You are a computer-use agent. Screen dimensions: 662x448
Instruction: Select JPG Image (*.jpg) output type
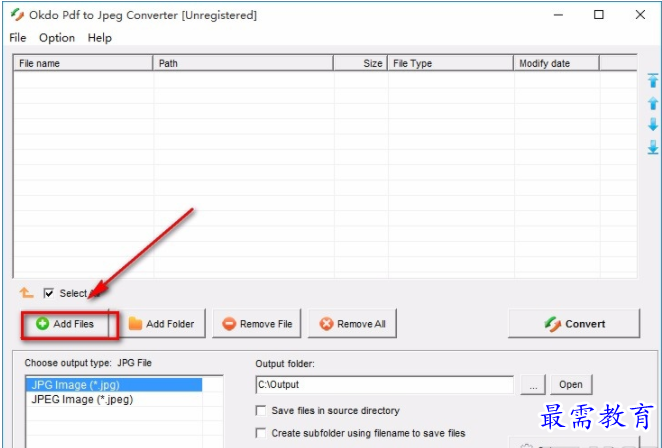(x=114, y=385)
